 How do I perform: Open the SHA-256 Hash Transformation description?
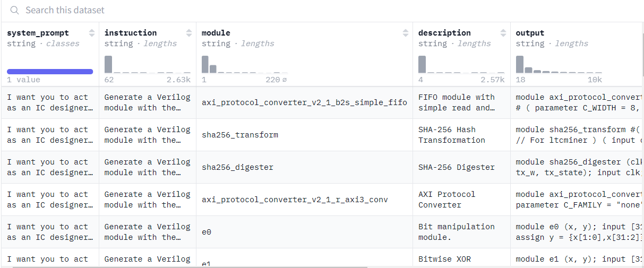pyautogui.click(x=451, y=135)
